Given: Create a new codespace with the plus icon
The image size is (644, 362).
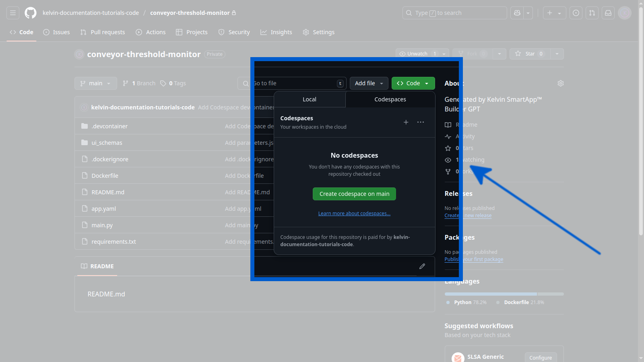Looking at the screenshot, I should click(406, 122).
